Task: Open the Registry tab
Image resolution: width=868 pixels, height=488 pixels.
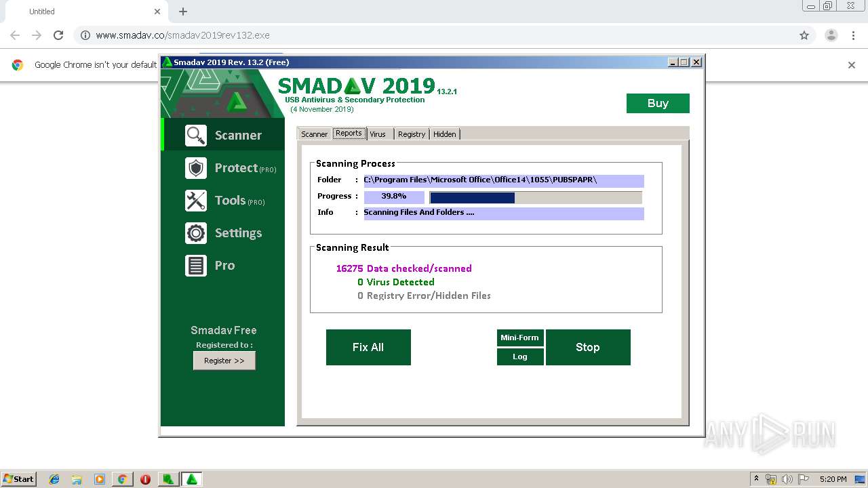Action: pos(412,134)
